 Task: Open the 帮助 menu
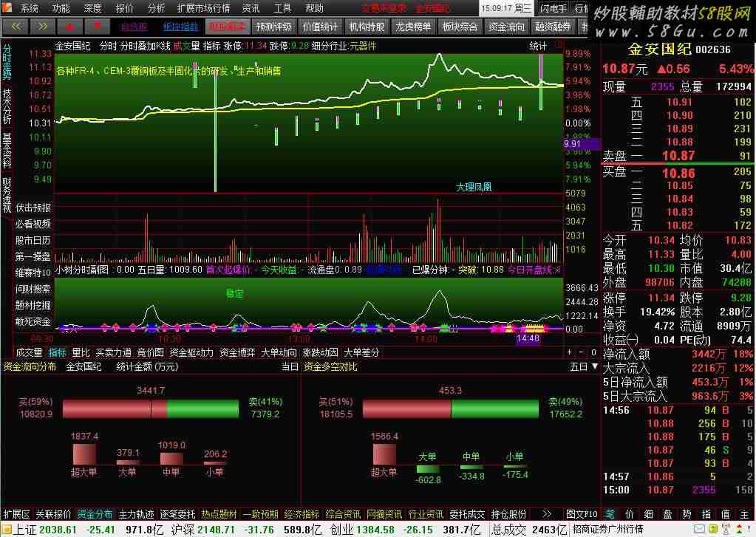coord(314,9)
